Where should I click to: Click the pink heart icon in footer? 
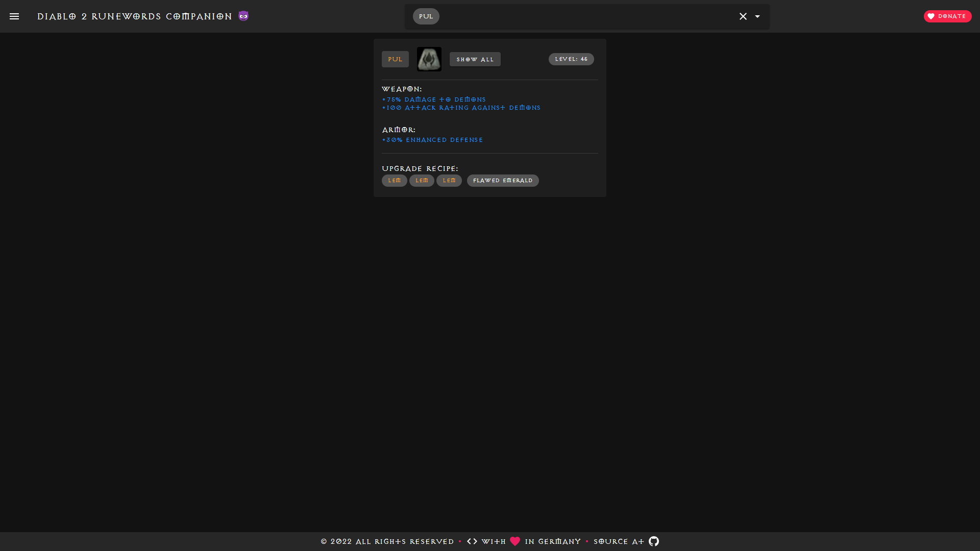[515, 541]
